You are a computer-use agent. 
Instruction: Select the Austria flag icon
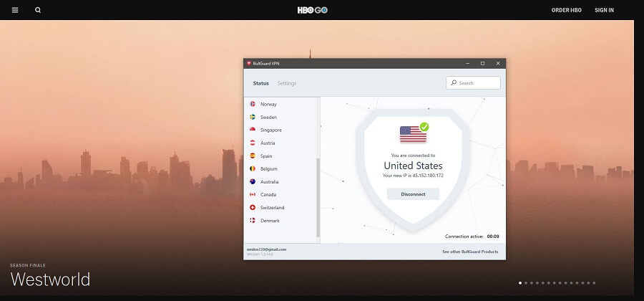tap(253, 143)
